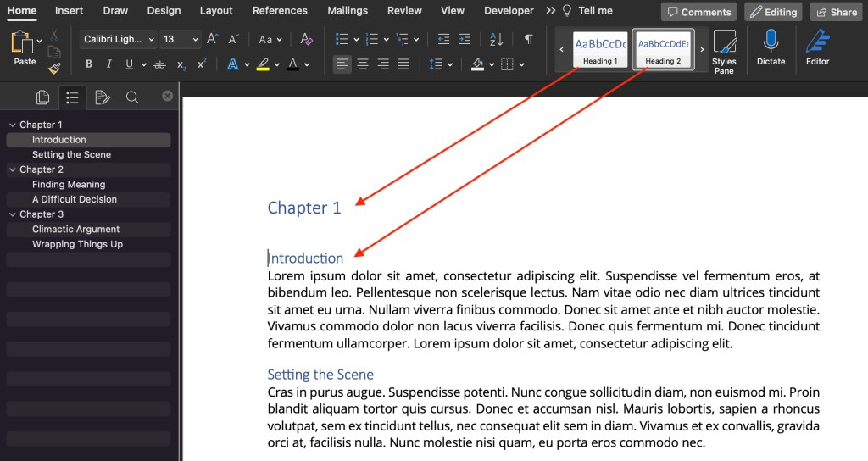The height and width of the screenshot is (461, 868).
Task: Select Climactic Argument heading in navigation
Action: [x=76, y=229]
